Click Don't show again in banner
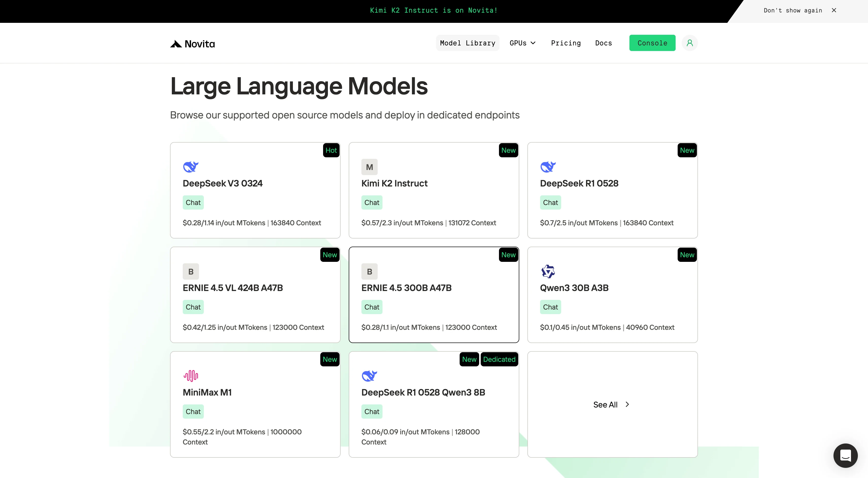868x478 pixels. click(x=793, y=10)
